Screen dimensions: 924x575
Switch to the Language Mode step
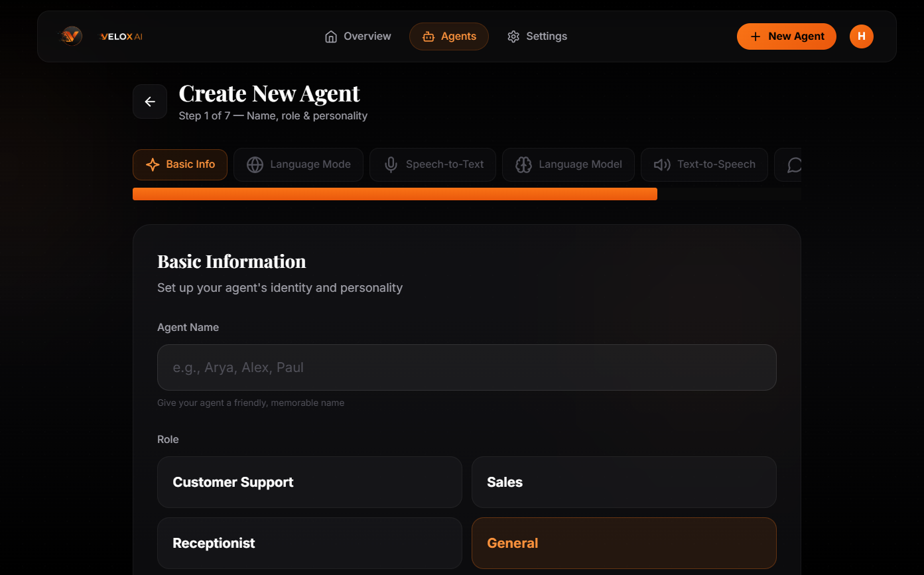[x=298, y=164]
